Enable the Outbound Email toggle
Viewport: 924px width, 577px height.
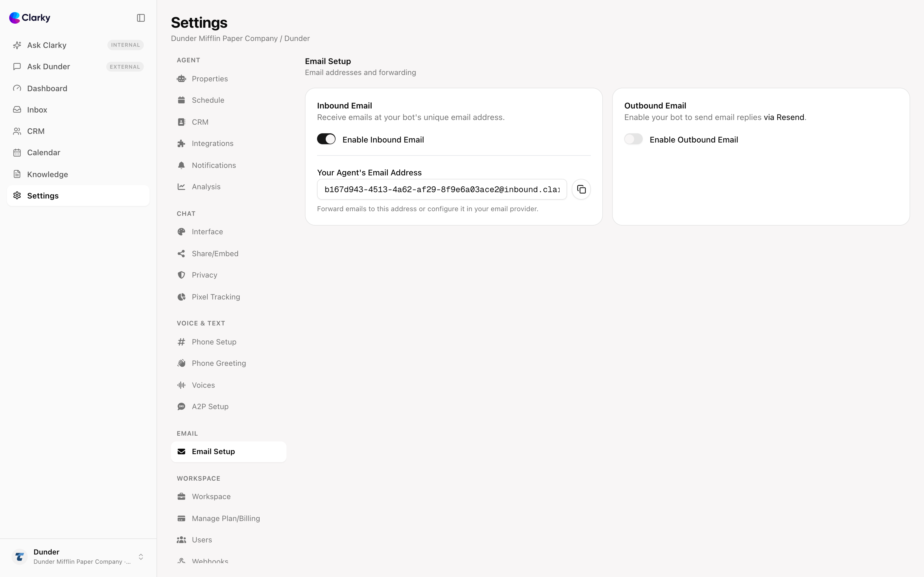[x=634, y=139]
